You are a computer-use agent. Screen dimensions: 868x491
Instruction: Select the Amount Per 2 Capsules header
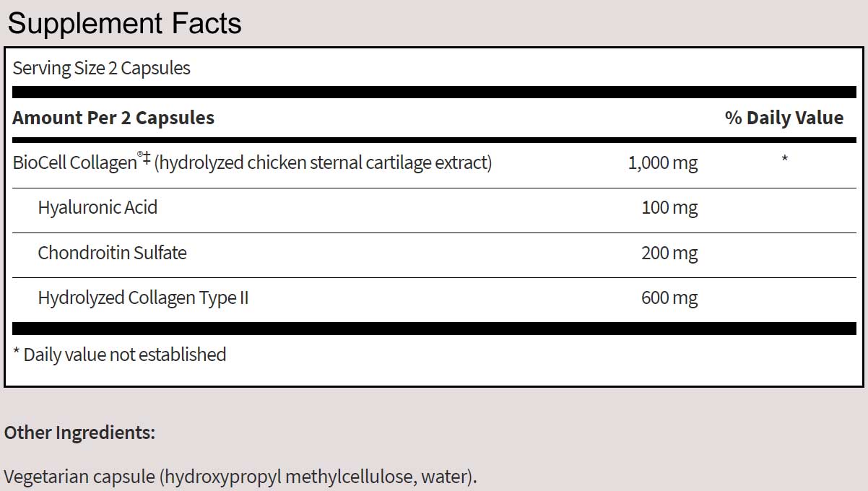(x=113, y=118)
